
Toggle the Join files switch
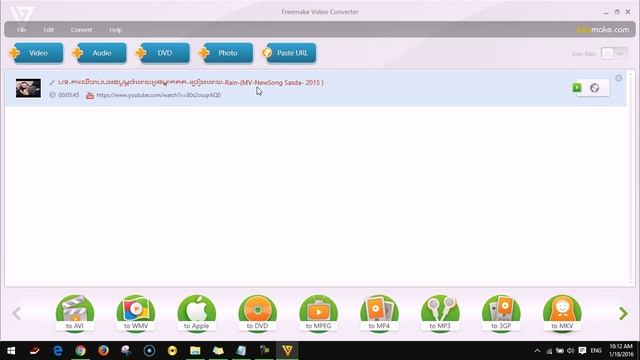614,53
